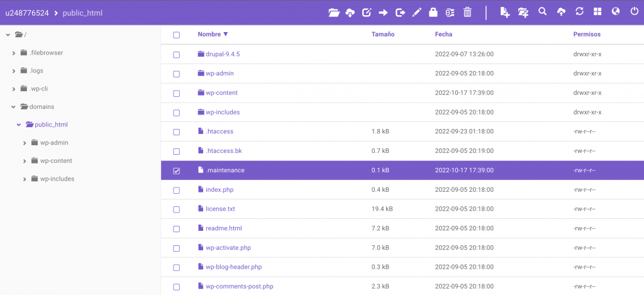The width and height of the screenshot is (644, 295).
Task: Expand the .filebrowser tree folder
Action: click(14, 53)
